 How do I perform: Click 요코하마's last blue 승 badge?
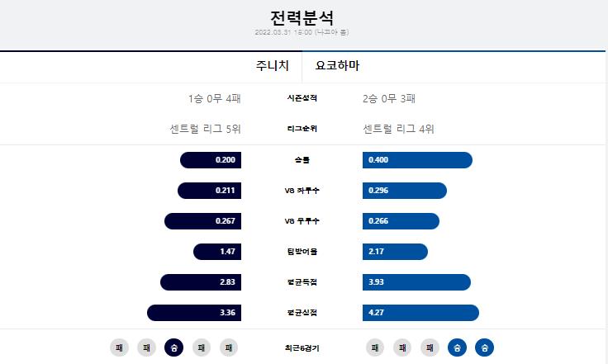tap(485, 347)
